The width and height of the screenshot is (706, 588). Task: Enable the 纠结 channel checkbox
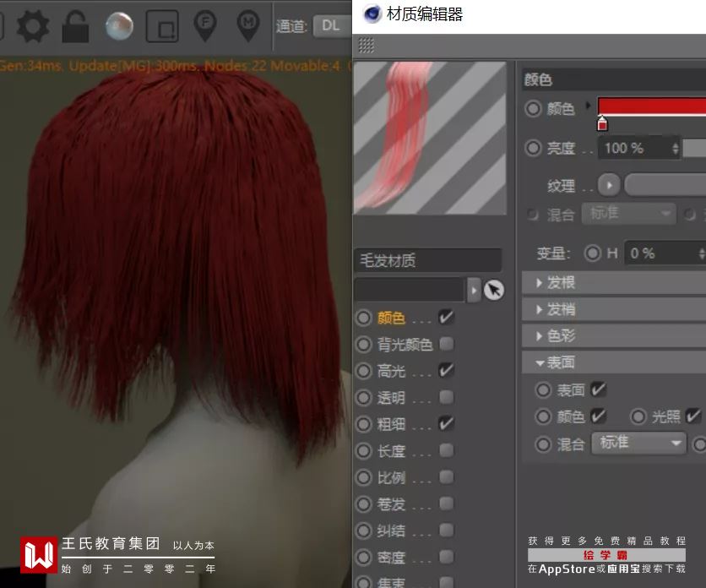[446, 530]
